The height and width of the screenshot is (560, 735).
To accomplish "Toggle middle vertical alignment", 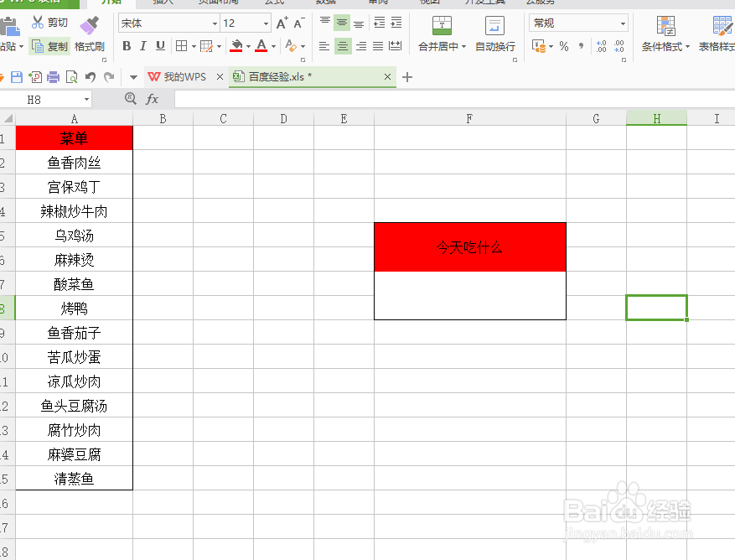I will pos(342,23).
